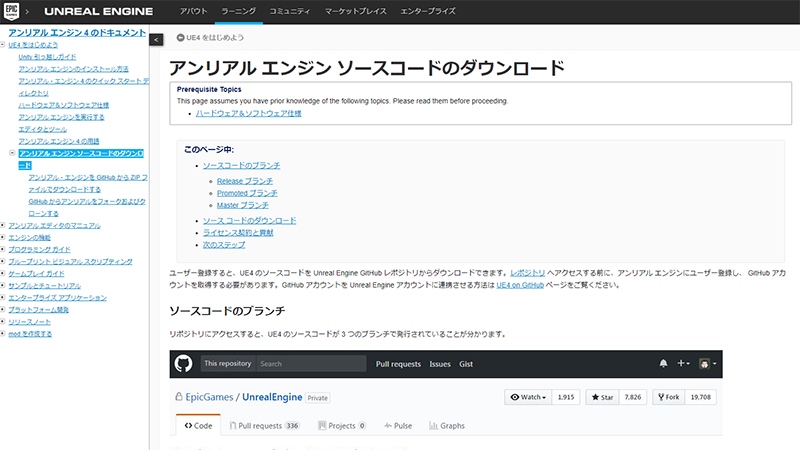Expand エンジンの機能 tree node
Screen dimensions: 800x450
pyautogui.click(x=3, y=237)
